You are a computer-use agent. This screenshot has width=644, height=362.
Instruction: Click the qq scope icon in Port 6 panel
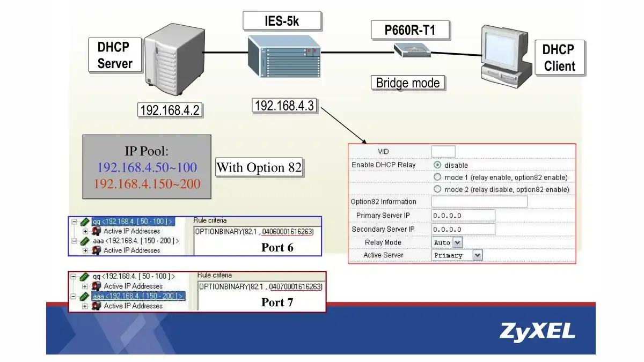pos(85,221)
